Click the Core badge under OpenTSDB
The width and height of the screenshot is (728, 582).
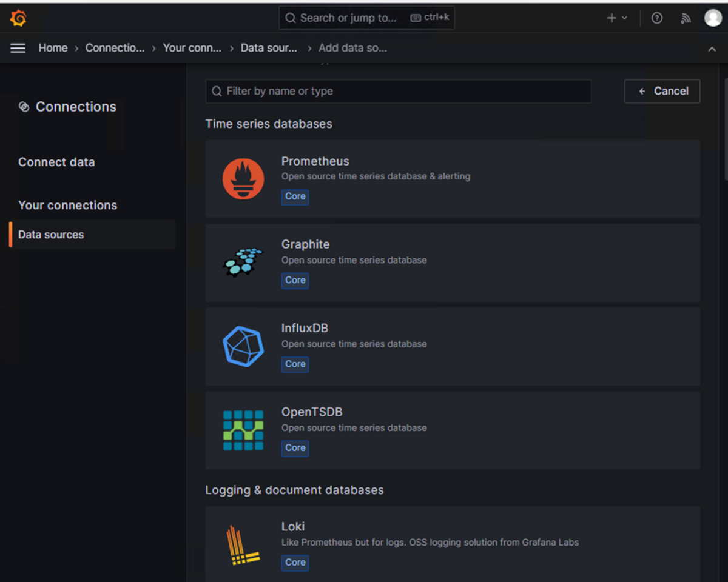(295, 448)
